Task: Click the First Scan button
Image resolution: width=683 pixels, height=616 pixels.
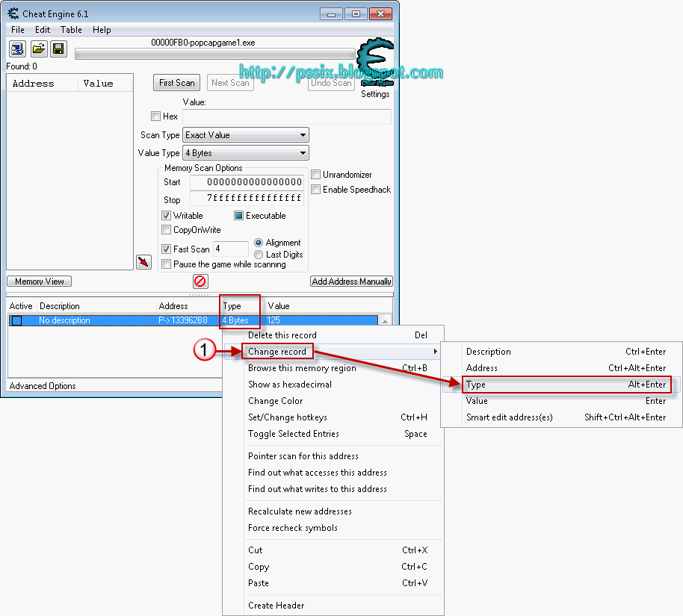Action: click(x=176, y=82)
